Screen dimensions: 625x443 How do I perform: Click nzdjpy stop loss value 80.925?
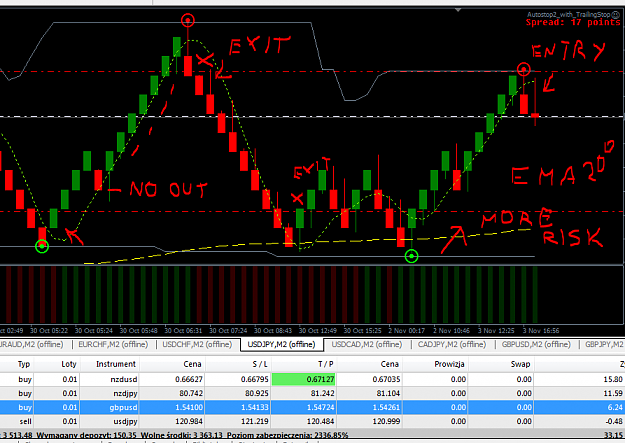pos(256,394)
